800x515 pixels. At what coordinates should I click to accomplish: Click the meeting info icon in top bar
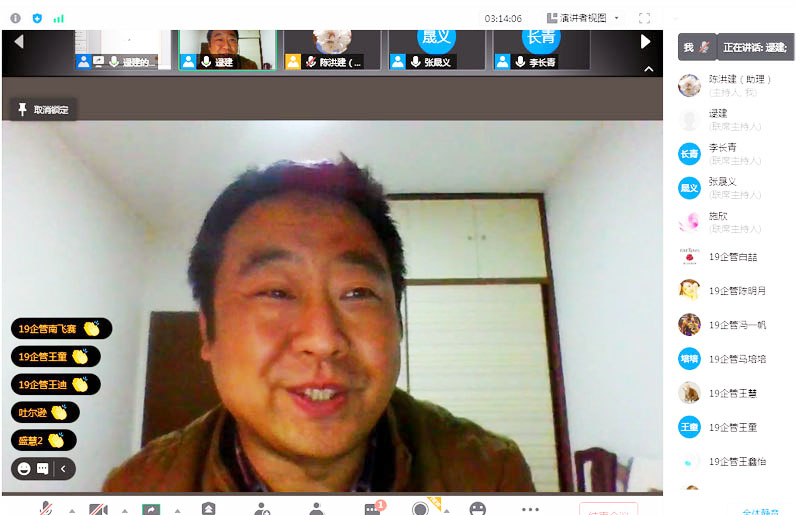[16, 17]
